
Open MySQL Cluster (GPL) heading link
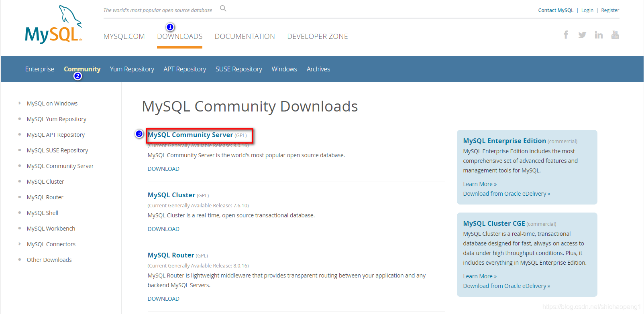tap(171, 195)
